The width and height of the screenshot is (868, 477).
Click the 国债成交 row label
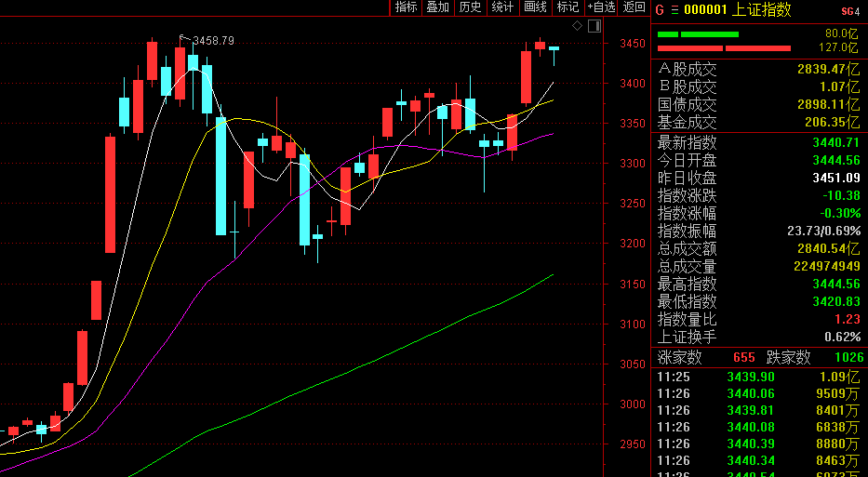687,104
